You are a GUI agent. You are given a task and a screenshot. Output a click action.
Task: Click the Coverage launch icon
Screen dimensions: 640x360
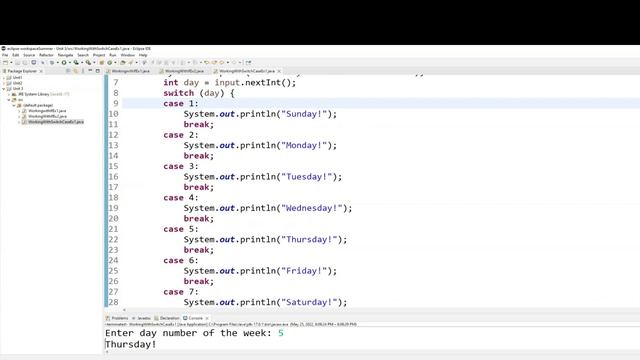76,62
